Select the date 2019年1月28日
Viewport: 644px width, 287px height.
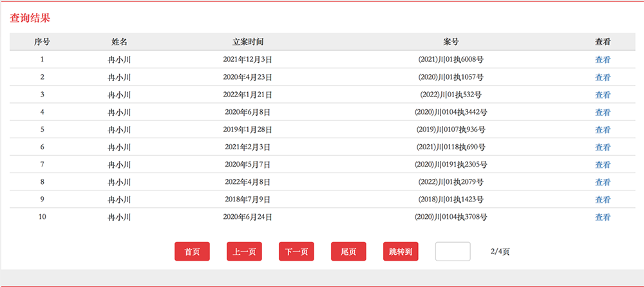(x=248, y=130)
